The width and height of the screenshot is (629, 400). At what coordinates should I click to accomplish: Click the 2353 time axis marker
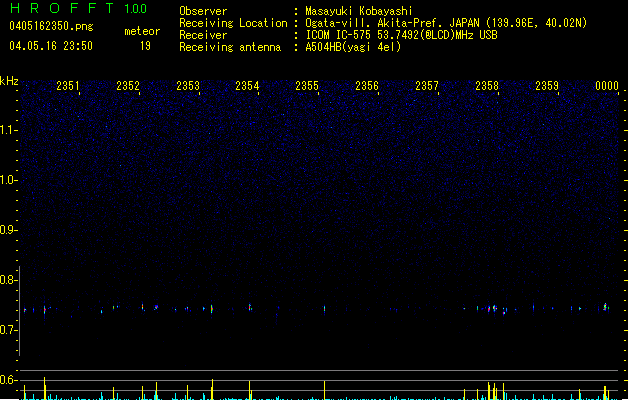188,86
